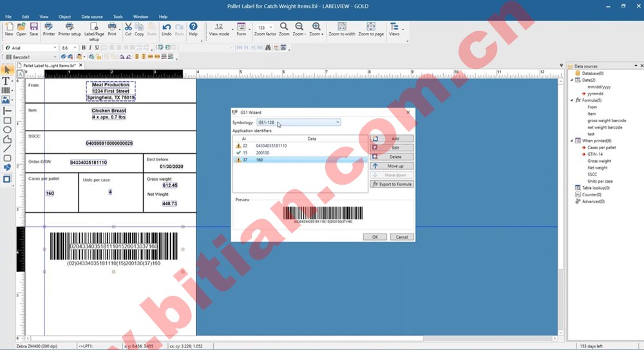This screenshot has width=644, height=350.
Task: Save the label using Save icon
Action: coord(33,30)
